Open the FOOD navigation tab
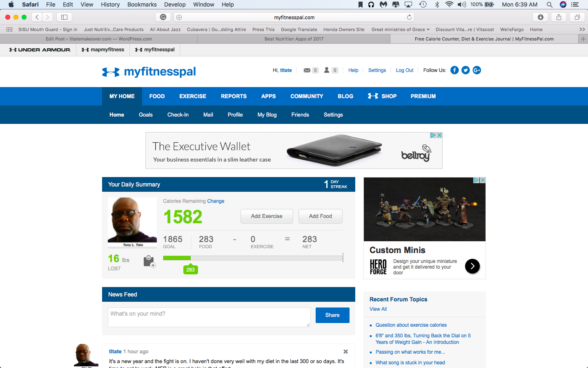 pyautogui.click(x=157, y=96)
